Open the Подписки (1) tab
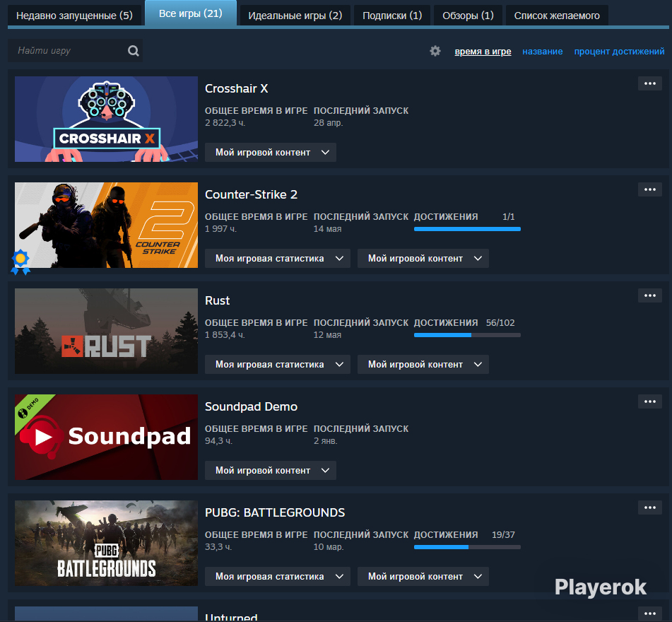The image size is (672, 622). tap(392, 16)
